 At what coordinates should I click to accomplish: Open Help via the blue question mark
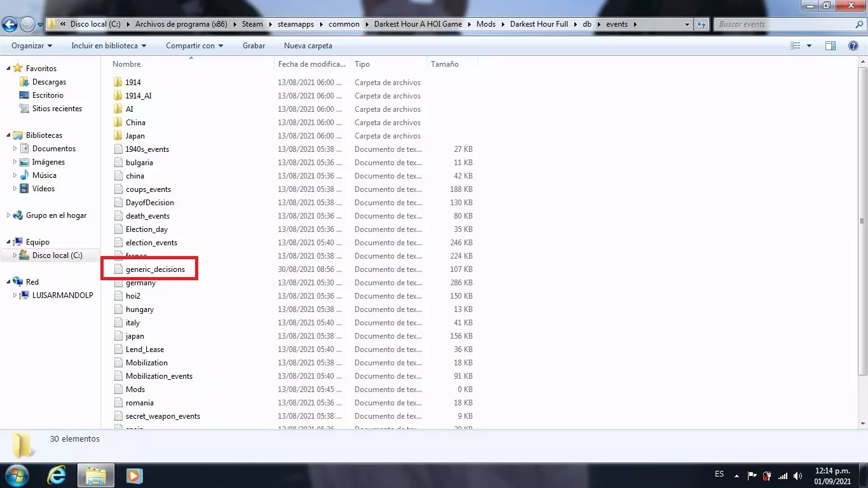point(853,46)
